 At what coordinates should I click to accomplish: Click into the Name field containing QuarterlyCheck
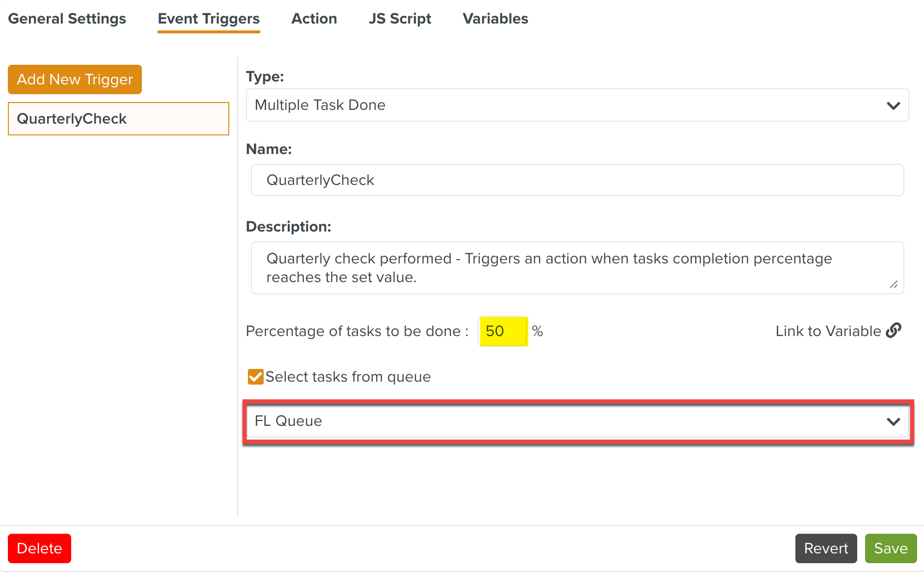pyautogui.click(x=577, y=180)
